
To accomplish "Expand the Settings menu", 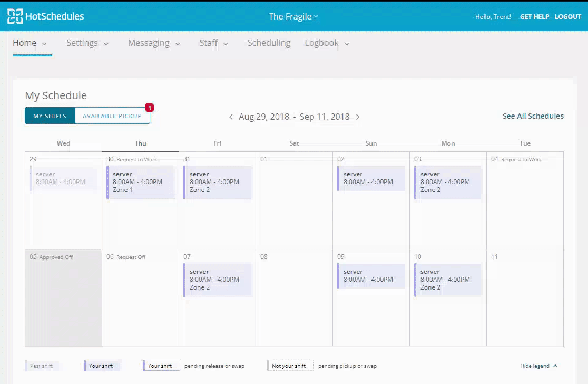I will (x=87, y=43).
